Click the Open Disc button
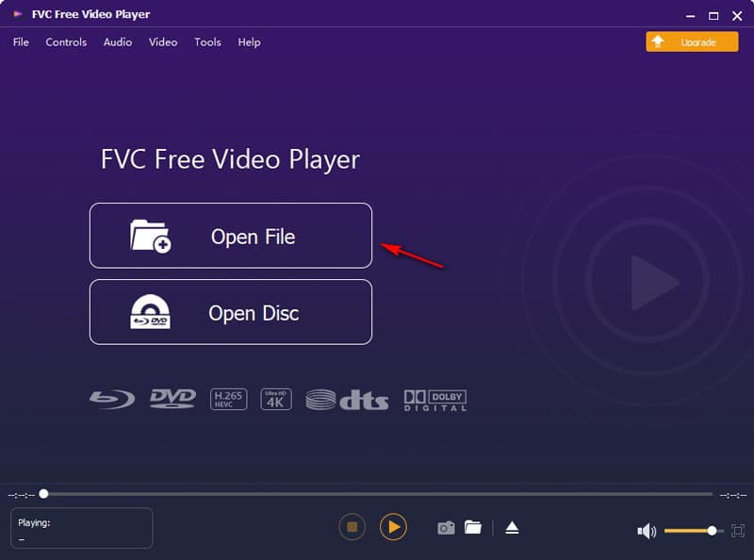The image size is (754, 560). click(231, 312)
